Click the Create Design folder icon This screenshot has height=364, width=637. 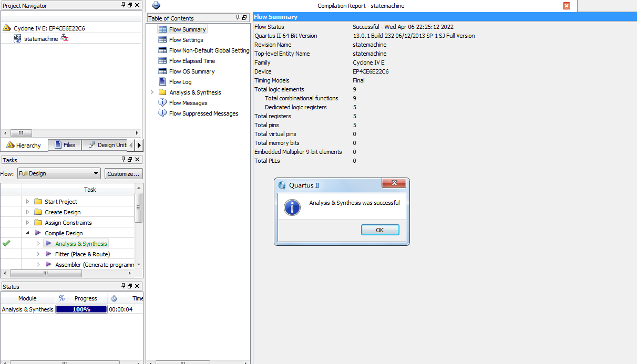[38, 212]
